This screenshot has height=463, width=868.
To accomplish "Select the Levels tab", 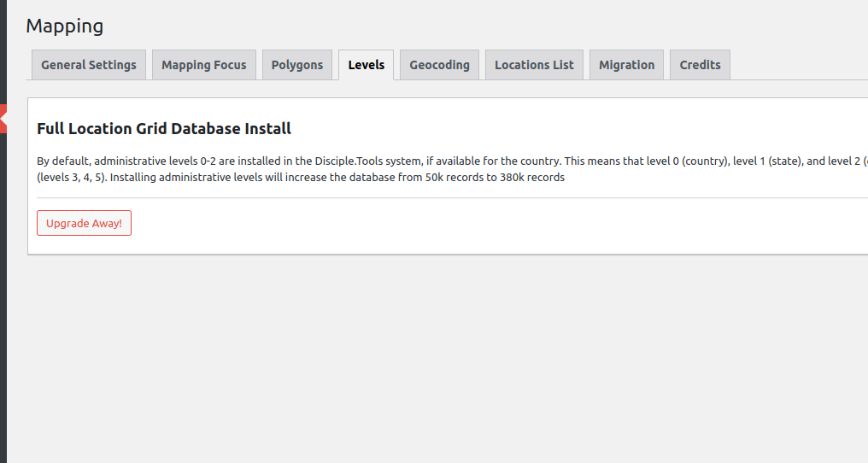I will 366,65.
